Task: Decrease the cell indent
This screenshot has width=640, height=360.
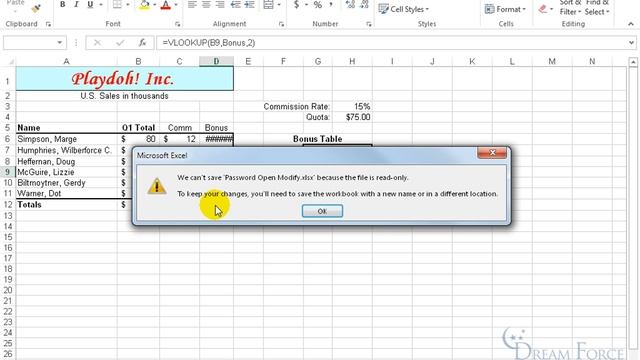Action: coord(236,4)
